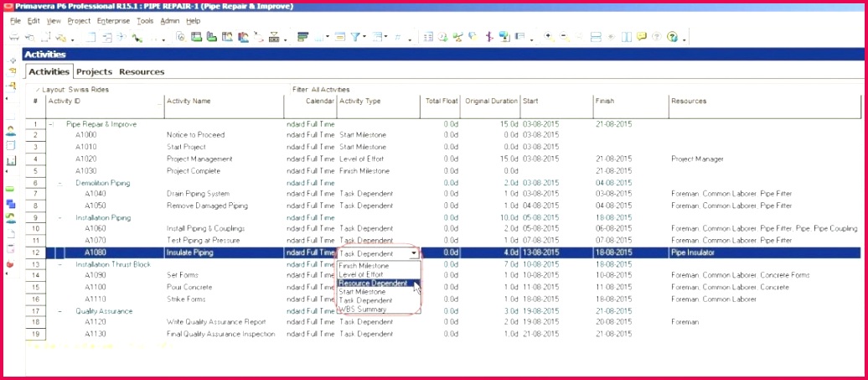This screenshot has width=868, height=380.
Task: Click the Zoom Out magnifier icon
Action: tap(565, 37)
